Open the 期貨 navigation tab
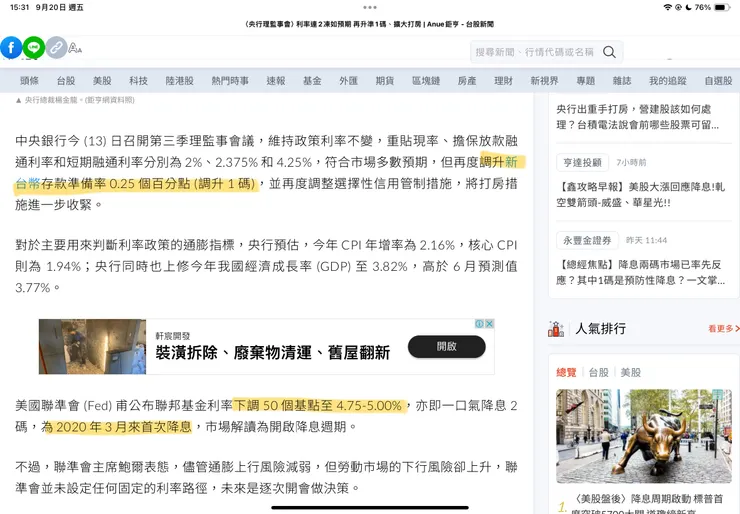Screen dimensions: 740x514 [x=385, y=81]
